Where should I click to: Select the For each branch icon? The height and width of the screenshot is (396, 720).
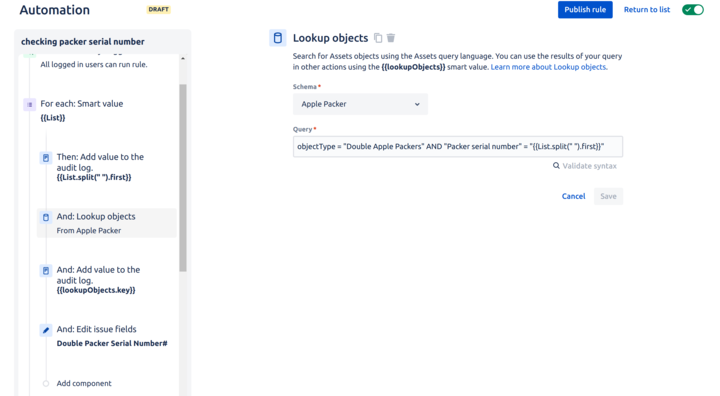point(29,105)
